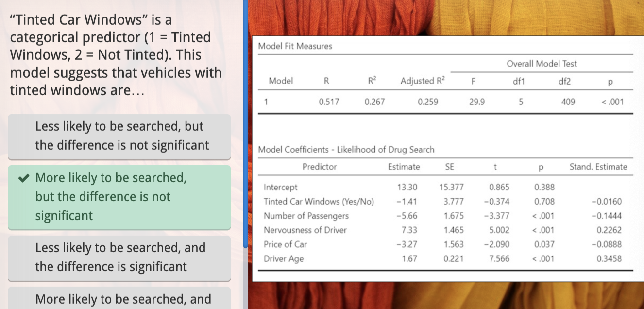The image size is (644, 309).
Task: Click the Number of Passengers SE 1.675
Action: (x=454, y=216)
